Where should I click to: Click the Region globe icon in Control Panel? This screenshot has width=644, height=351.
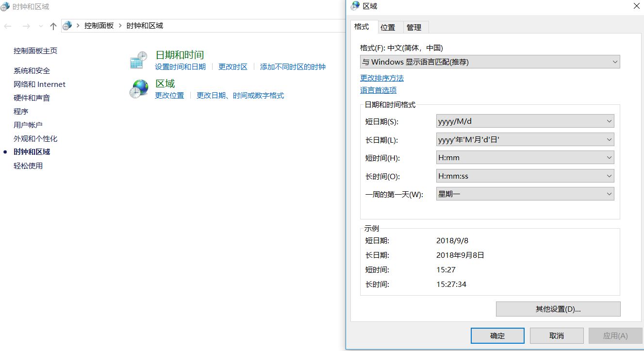[x=139, y=89]
